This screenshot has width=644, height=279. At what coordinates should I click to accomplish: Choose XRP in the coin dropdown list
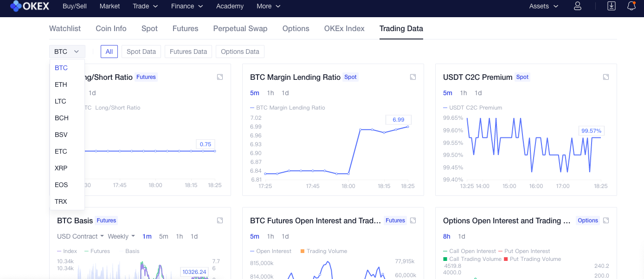click(61, 168)
